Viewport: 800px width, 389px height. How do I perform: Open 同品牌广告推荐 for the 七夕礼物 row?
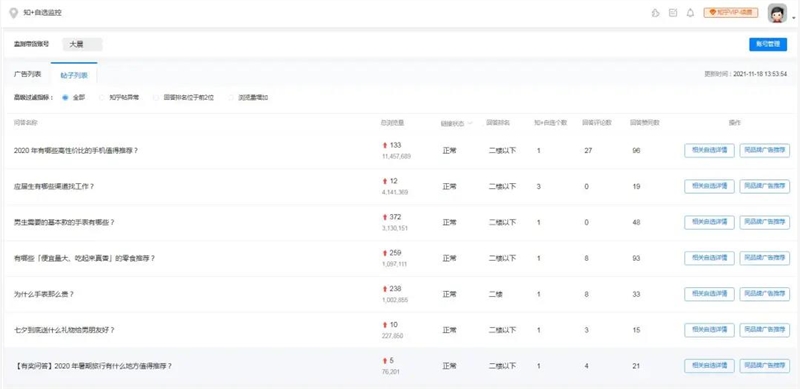coord(764,330)
